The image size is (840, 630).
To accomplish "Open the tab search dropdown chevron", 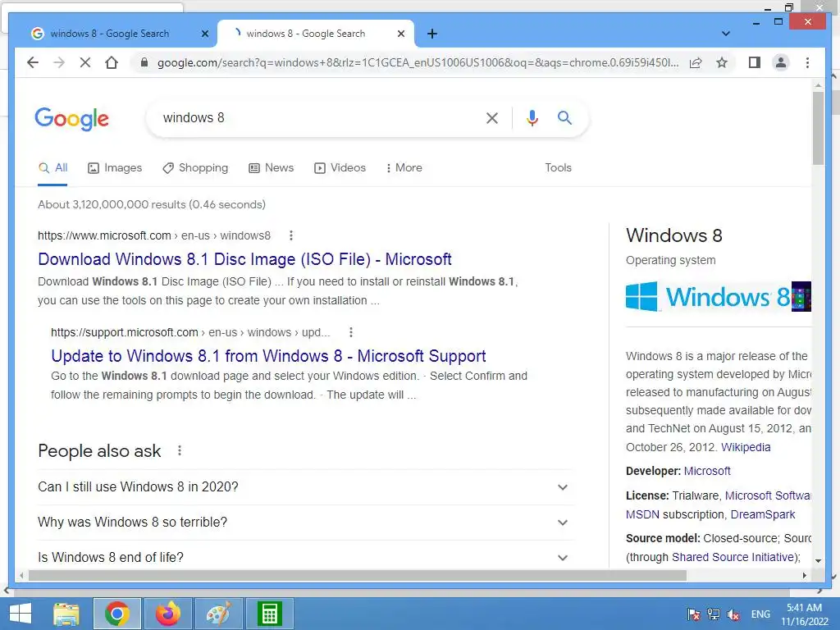I will click(x=725, y=34).
